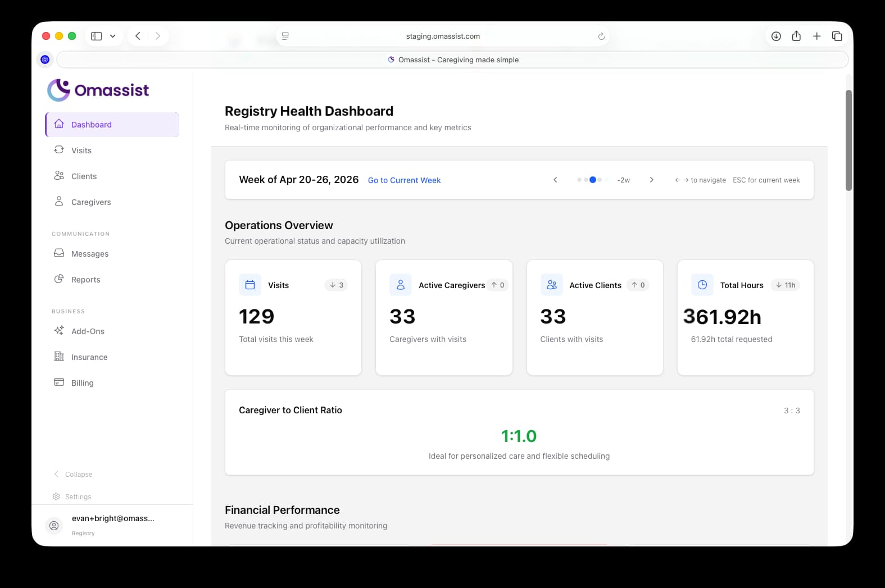Click the page reader icon in address bar
Screen dimensions: 885x588
click(285, 36)
